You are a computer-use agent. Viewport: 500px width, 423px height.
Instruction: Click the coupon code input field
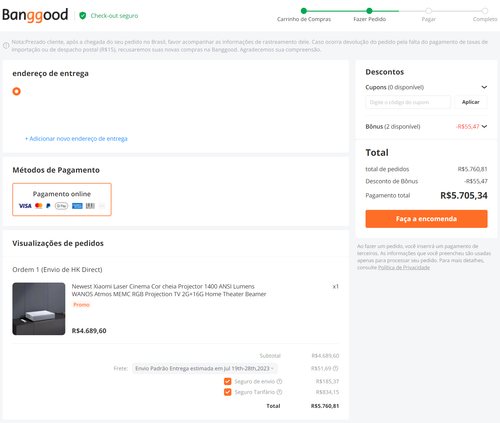(x=408, y=102)
